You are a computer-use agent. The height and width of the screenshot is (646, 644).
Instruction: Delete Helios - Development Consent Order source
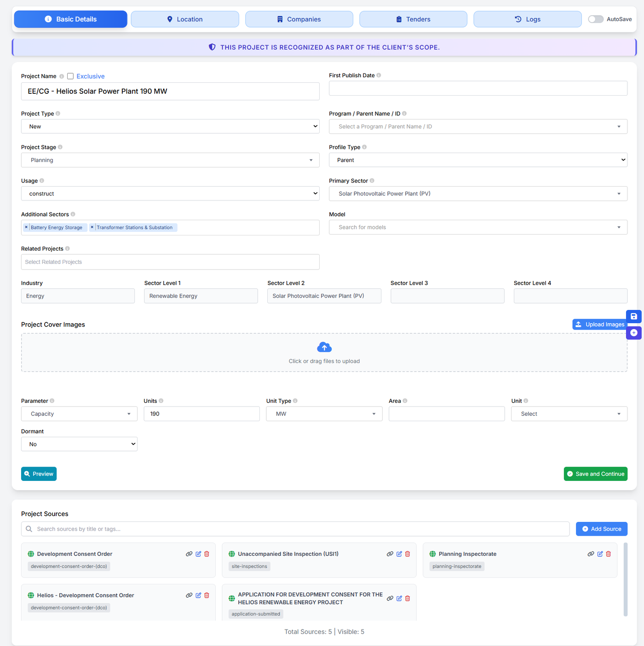tap(207, 595)
